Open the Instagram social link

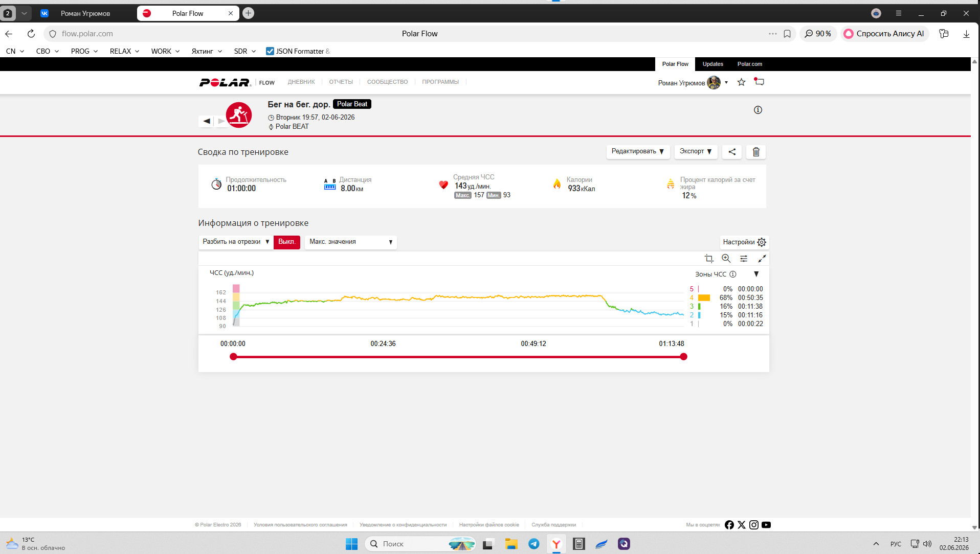pos(754,525)
